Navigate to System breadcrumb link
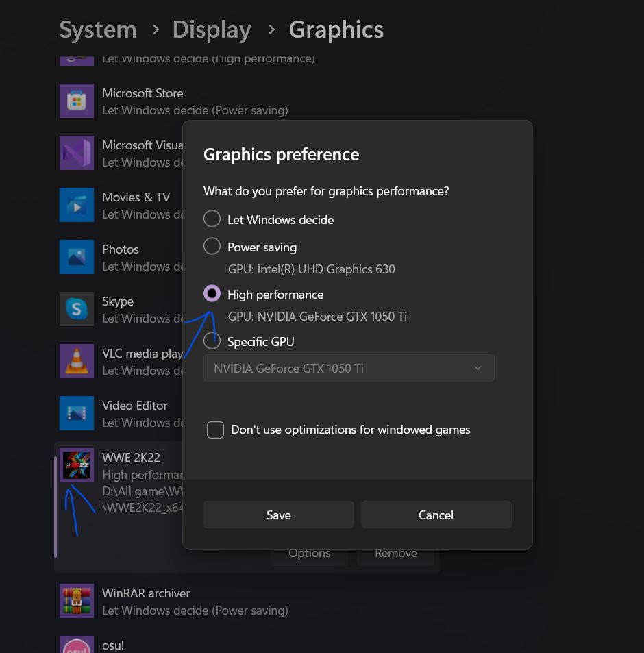This screenshot has height=653, width=644. [x=97, y=29]
